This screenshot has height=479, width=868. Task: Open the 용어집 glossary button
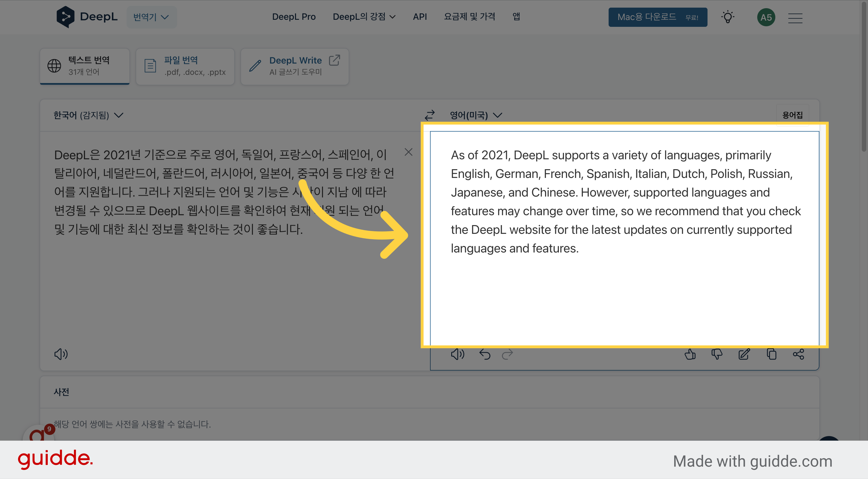(792, 115)
